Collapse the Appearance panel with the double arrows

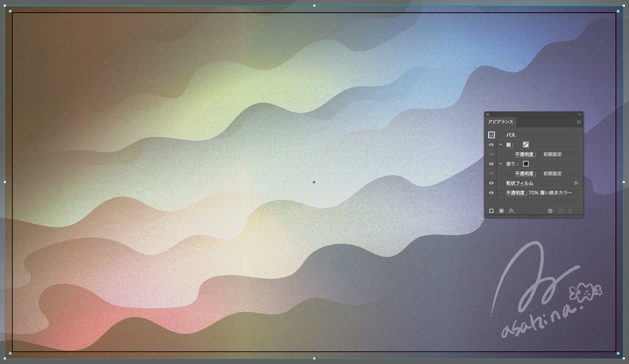pyautogui.click(x=579, y=114)
